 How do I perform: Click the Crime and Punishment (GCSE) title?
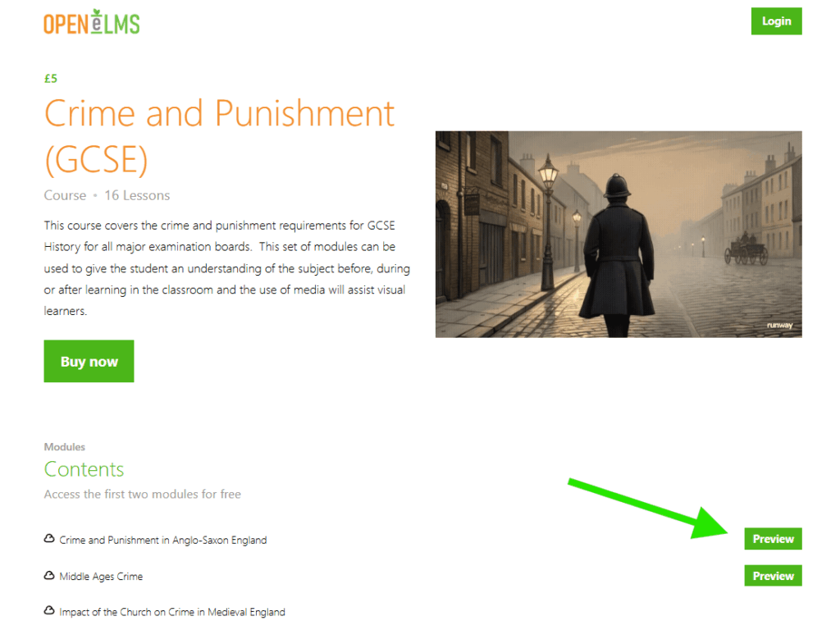tap(219, 136)
